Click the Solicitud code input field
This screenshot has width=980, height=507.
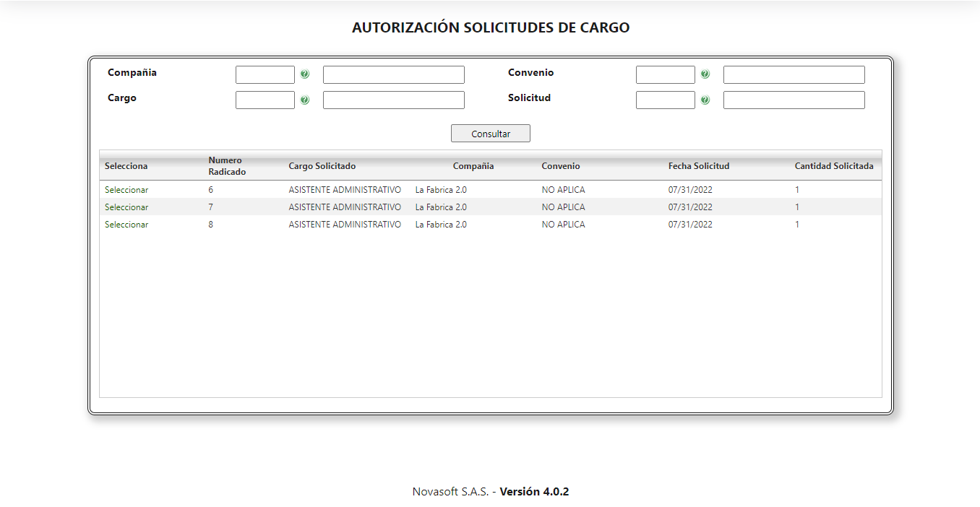click(x=665, y=100)
